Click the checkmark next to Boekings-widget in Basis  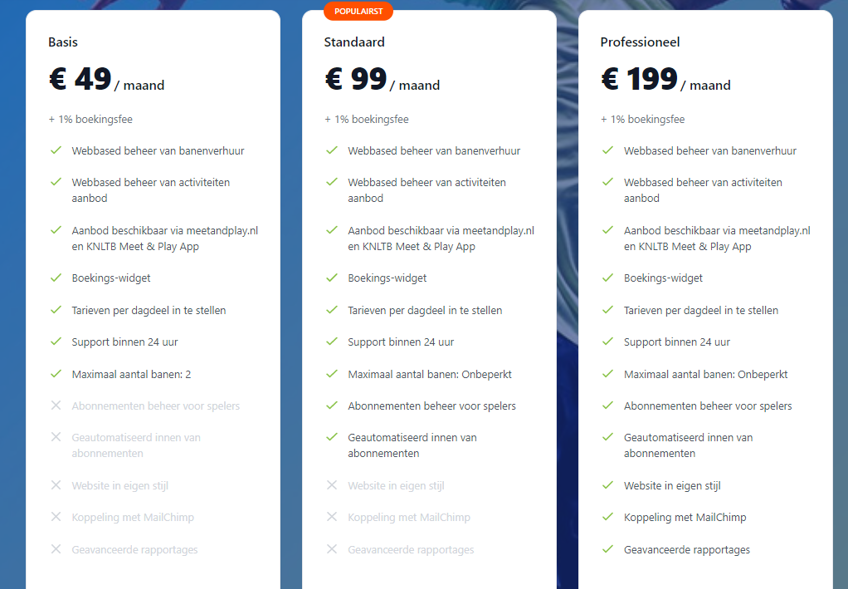56,277
